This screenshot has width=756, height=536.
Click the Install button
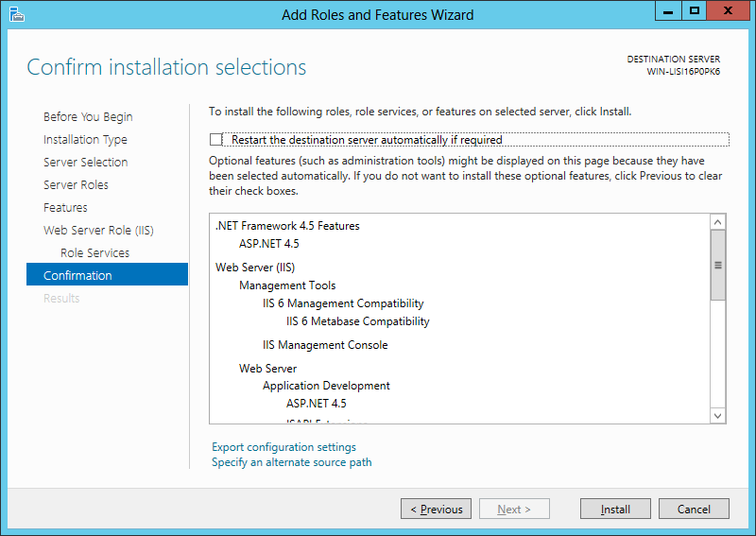615,509
